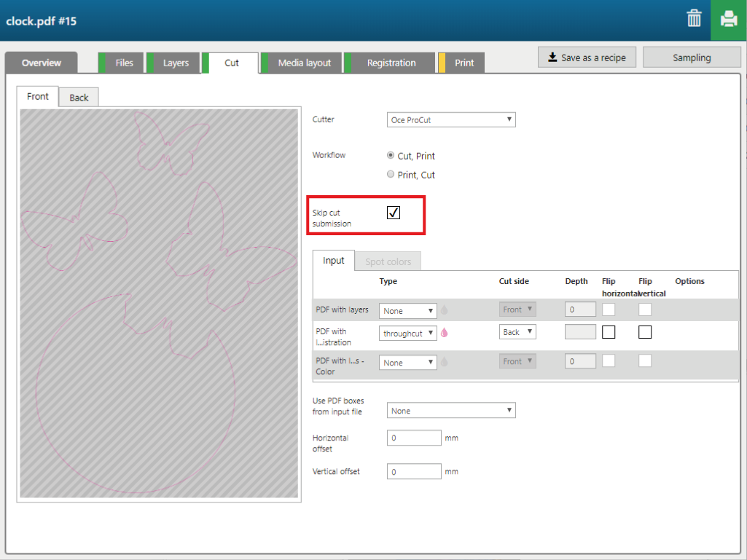This screenshot has height=560, width=747.
Task: Switch to the Media layout tab
Action: click(304, 63)
